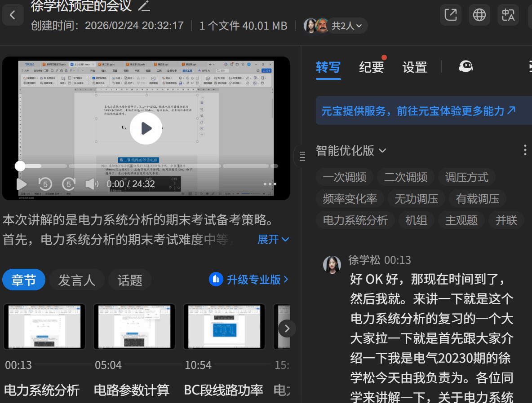The width and height of the screenshot is (532, 403).
Task: Rewind the video 5 seconds
Action: (x=45, y=184)
